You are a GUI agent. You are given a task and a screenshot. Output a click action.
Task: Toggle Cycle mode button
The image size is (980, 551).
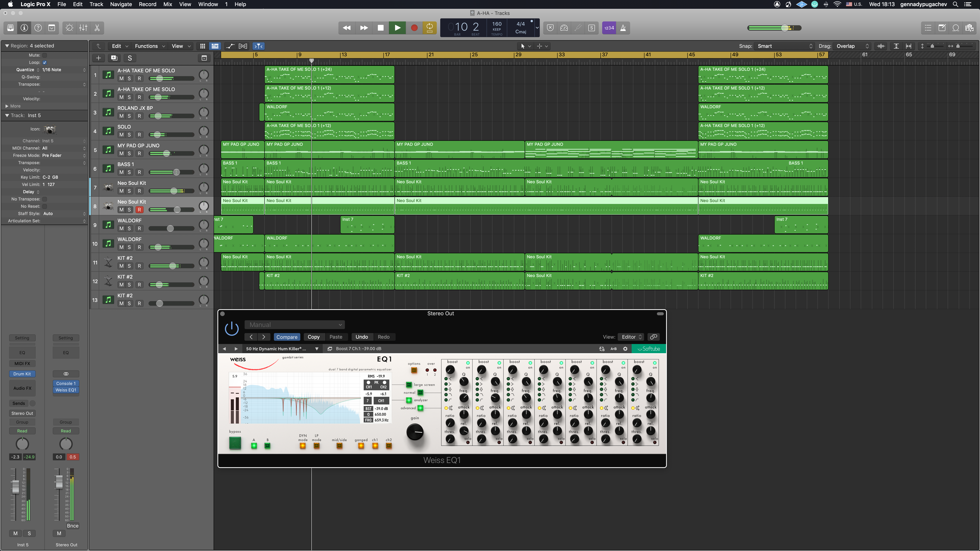click(x=430, y=28)
